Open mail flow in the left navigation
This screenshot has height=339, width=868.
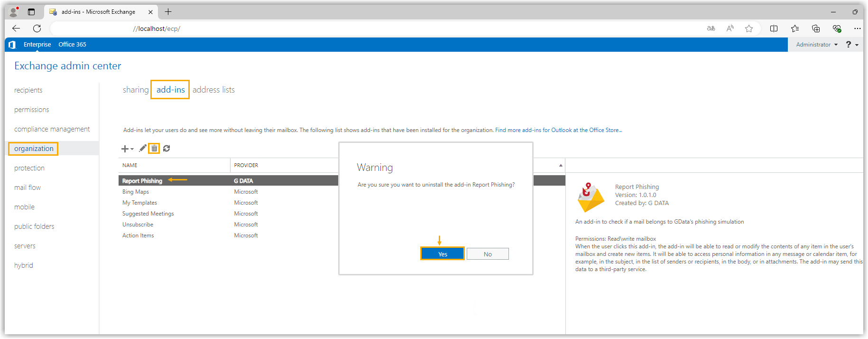(x=28, y=188)
